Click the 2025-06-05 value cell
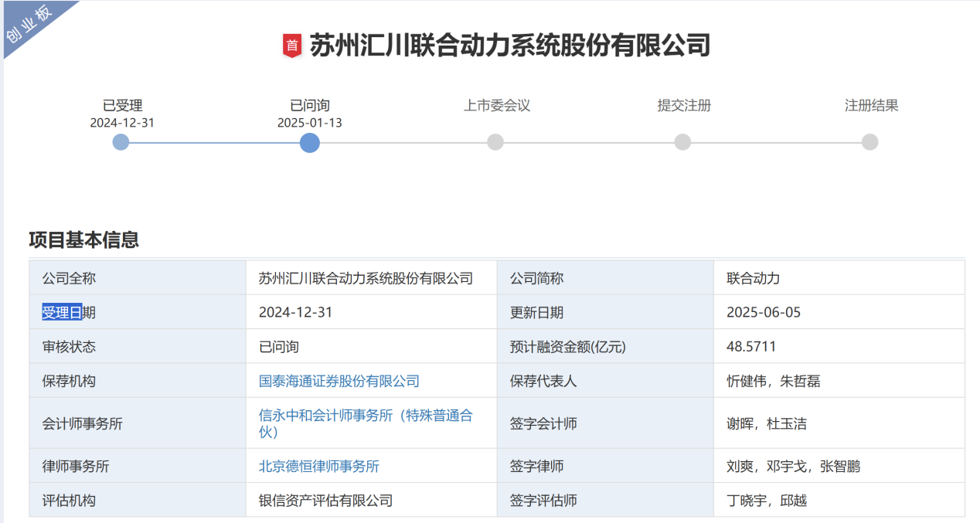 (839, 312)
